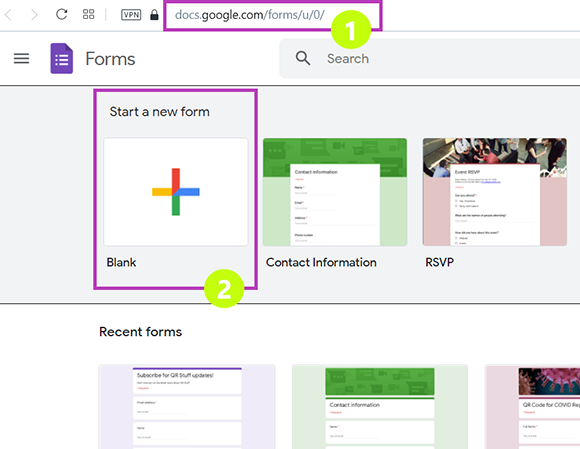This screenshot has height=449, width=580.
Task: Open recent form Subscribe for QR Stuff updates
Action: [187, 407]
